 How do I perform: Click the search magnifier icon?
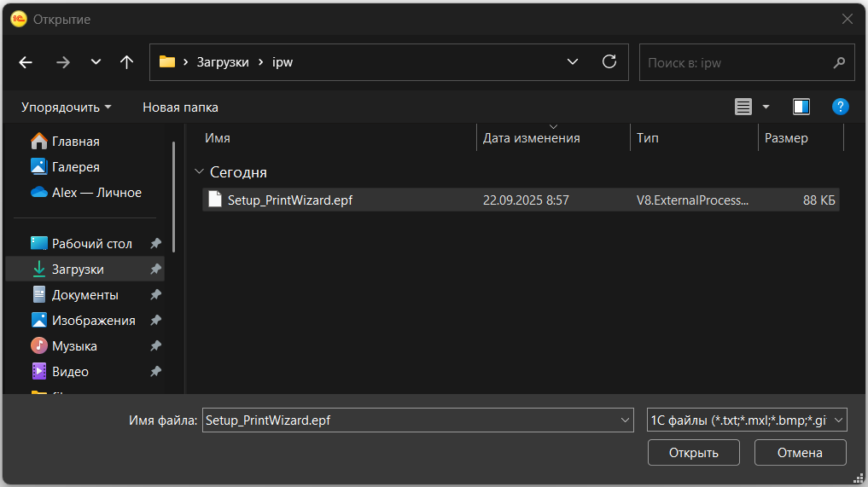pos(839,63)
